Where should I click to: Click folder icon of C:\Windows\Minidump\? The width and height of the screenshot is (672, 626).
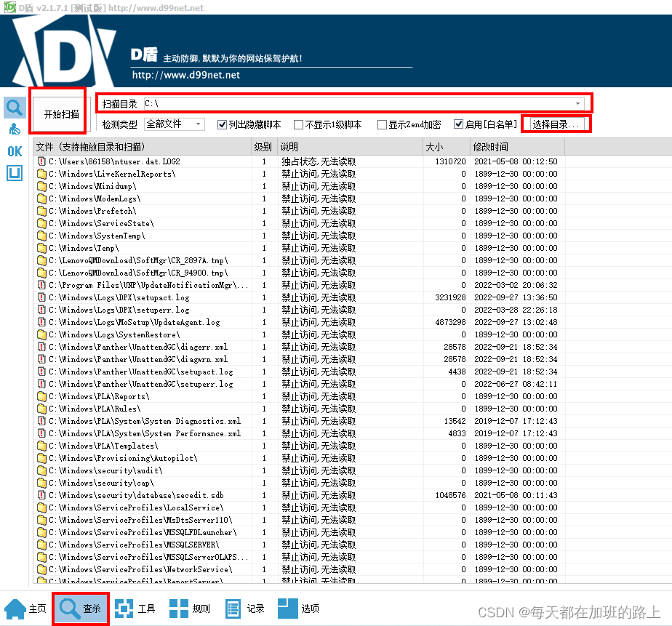pos(41,186)
